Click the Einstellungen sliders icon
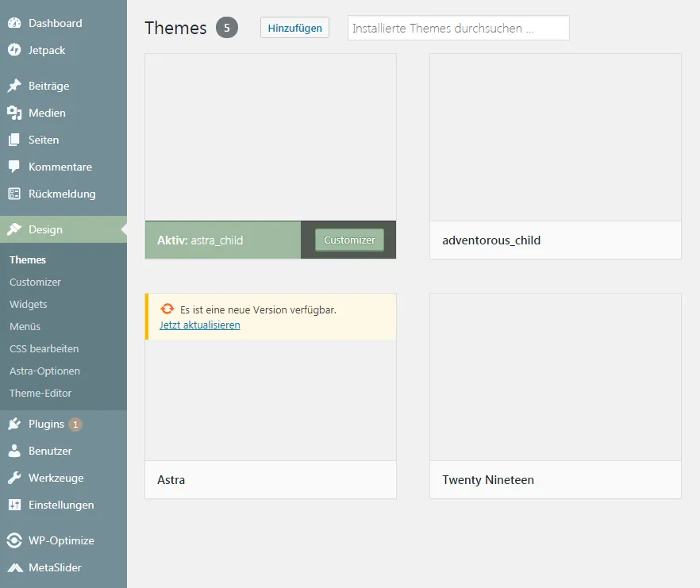 (x=14, y=505)
